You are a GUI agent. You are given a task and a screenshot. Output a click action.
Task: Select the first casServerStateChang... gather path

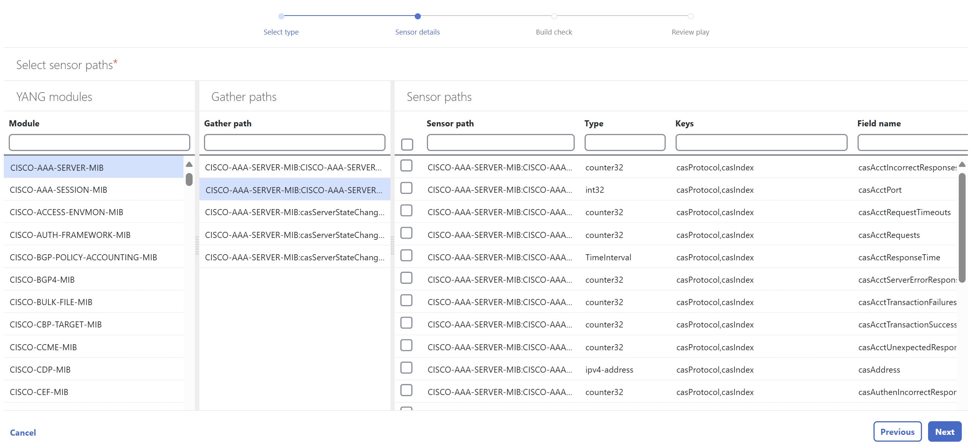tap(295, 212)
